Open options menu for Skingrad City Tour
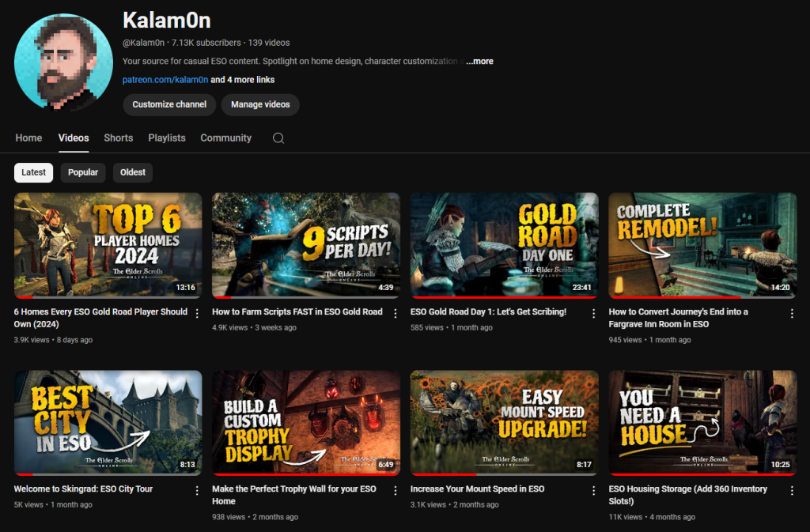This screenshot has height=532, width=810. (197, 490)
